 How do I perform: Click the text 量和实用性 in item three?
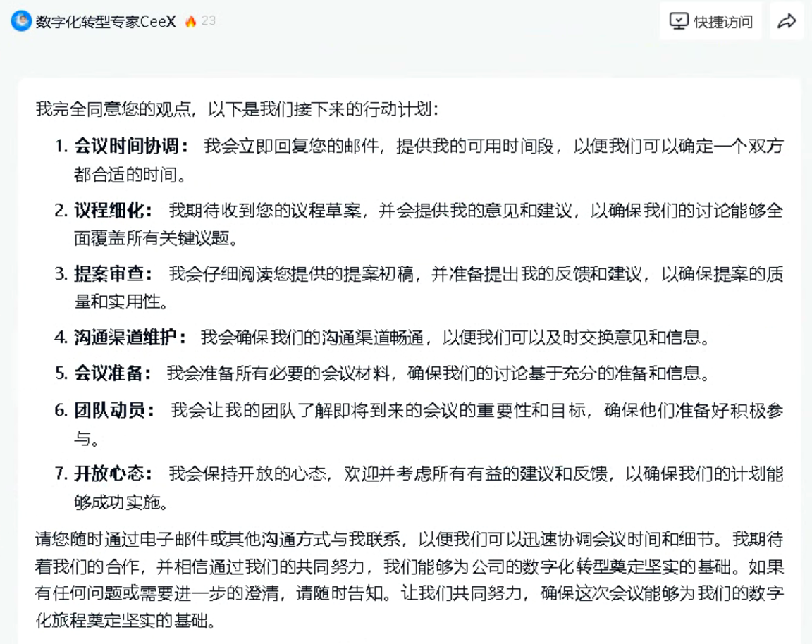121,302
